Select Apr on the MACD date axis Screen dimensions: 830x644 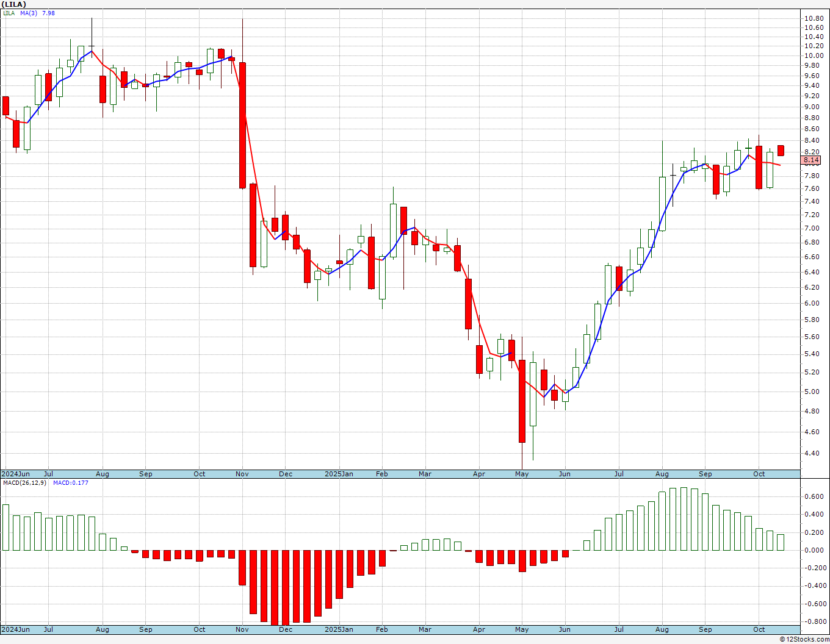(x=479, y=629)
